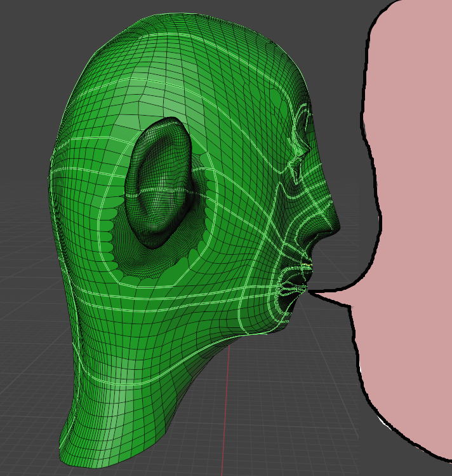Click the lips on the head mesh
The width and height of the screenshot is (452, 476).
(303, 281)
